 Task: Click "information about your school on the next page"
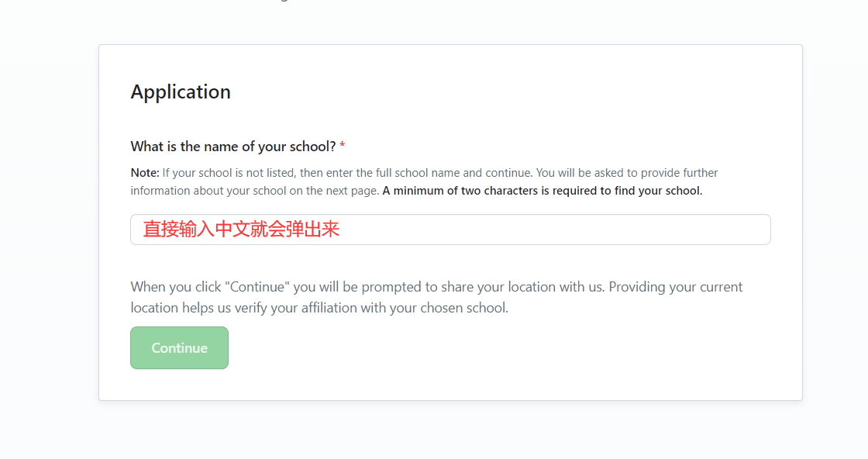coord(255,191)
